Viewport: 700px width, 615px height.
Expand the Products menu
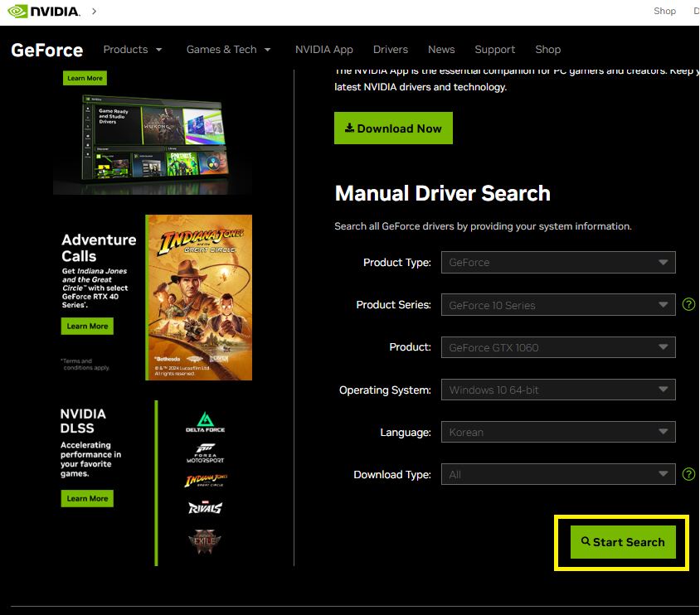[x=133, y=50]
